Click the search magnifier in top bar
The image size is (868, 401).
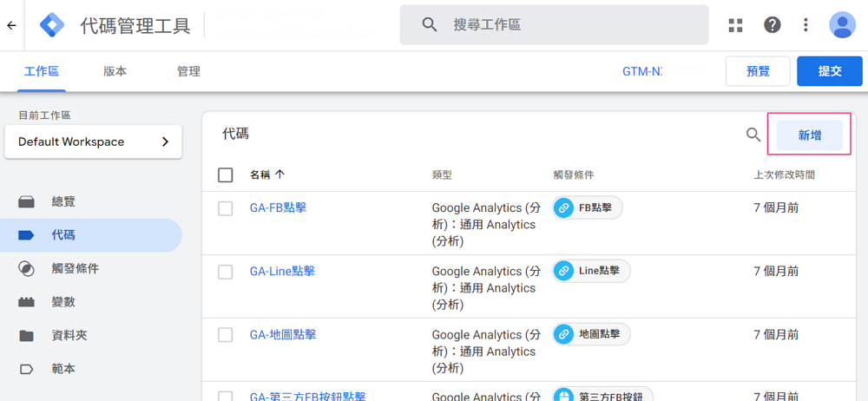430,24
